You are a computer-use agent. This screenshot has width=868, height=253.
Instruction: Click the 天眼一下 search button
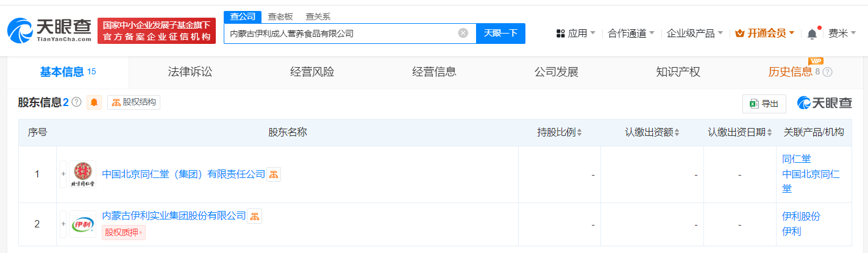[x=500, y=34]
